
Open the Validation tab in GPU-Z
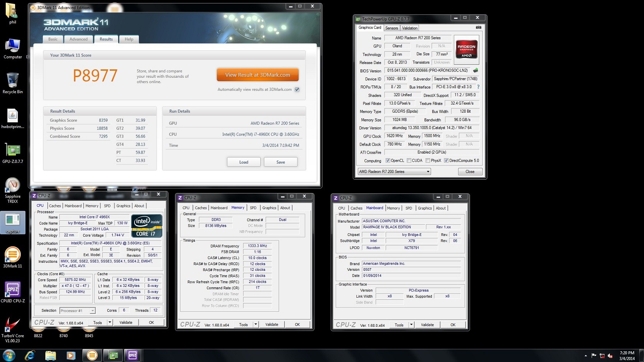(409, 28)
